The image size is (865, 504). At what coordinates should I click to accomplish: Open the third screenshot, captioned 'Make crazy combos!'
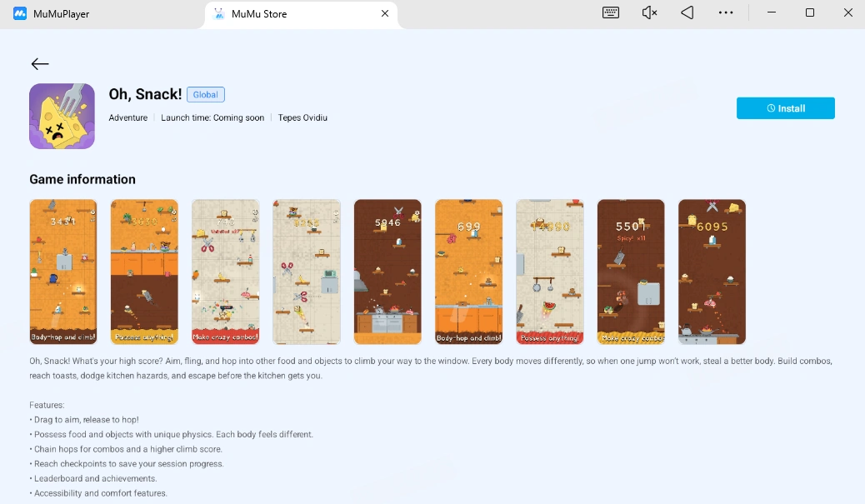pyautogui.click(x=225, y=272)
